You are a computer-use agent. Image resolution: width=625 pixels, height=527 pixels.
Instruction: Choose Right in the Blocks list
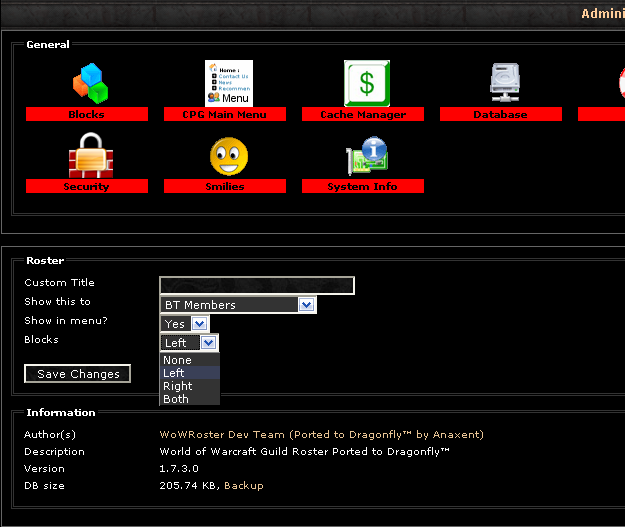(178, 386)
